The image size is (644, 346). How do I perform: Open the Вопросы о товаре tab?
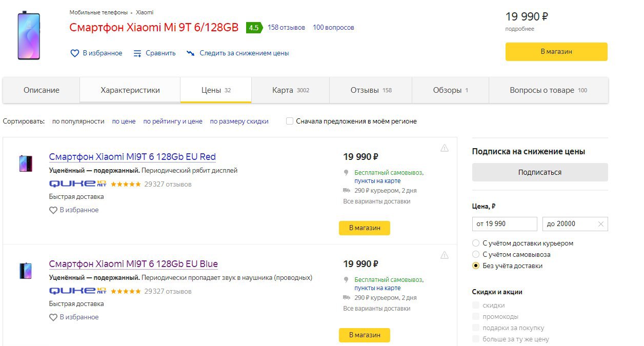(549, 90)
